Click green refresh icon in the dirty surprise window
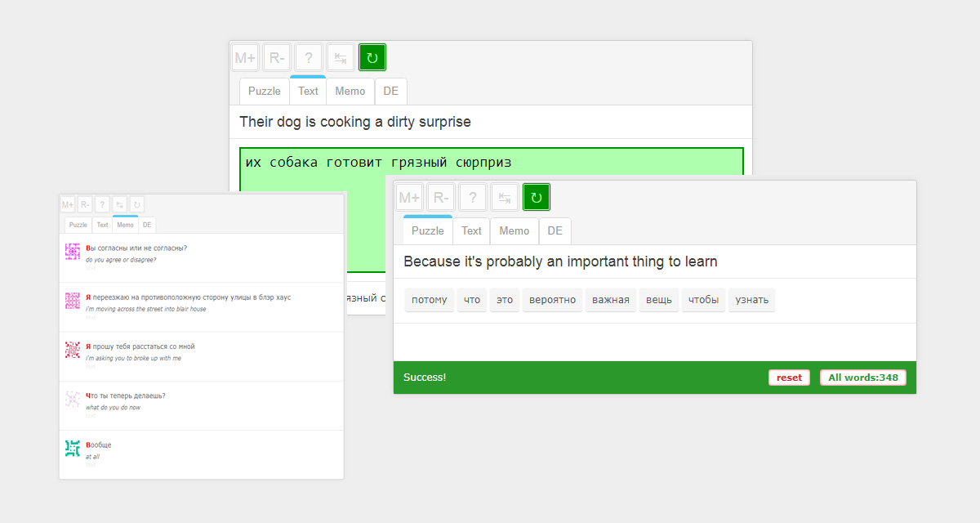 (372, 57)
